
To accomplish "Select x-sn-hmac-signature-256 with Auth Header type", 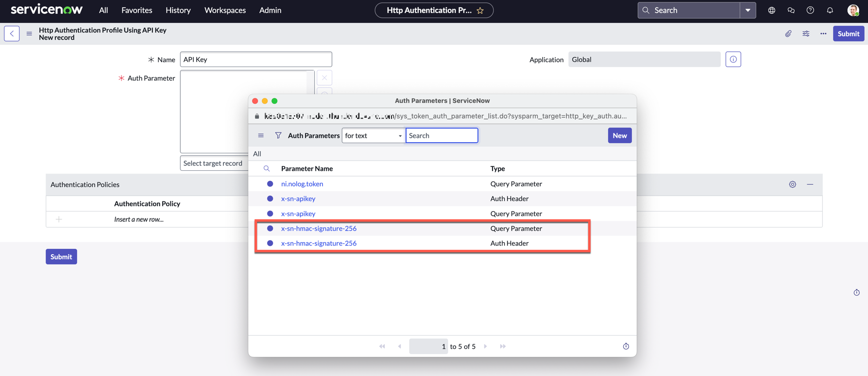I will pyautogui.click(x=319, y=243).
